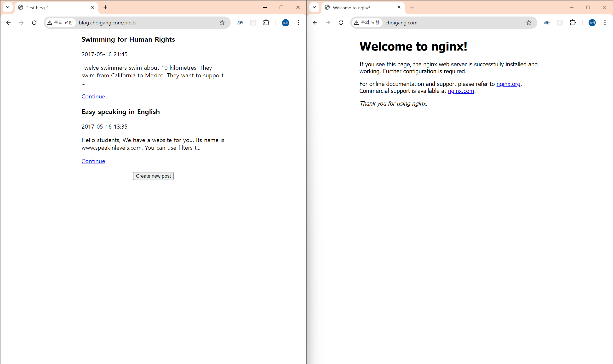Expand tab search dropdown in left window

[8, 7]
